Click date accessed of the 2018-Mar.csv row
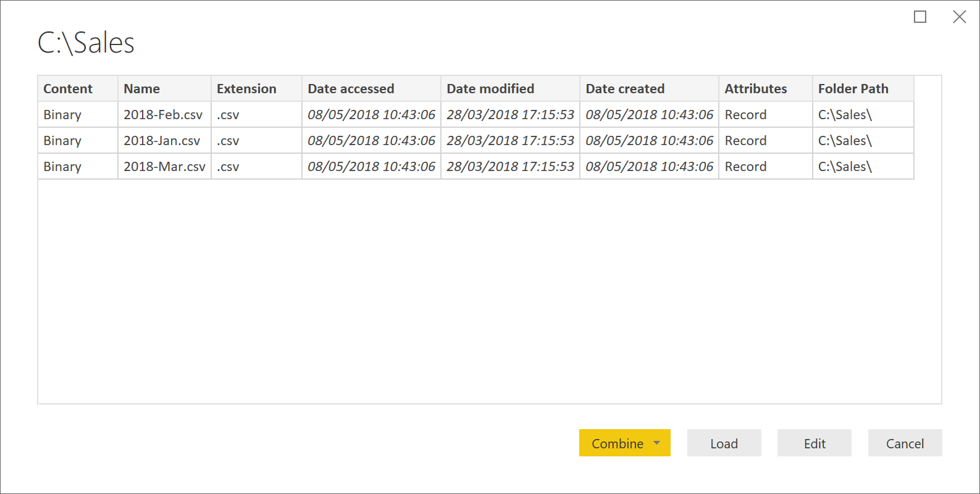Viewport: 980px width, 494px height. click(371, 167)
